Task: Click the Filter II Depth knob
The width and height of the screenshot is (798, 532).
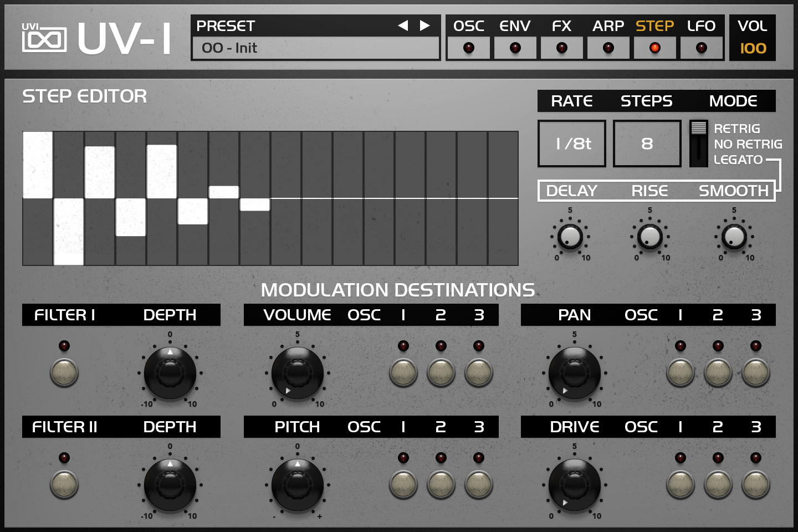Action: pyautogui.click(x=170, y=485)
